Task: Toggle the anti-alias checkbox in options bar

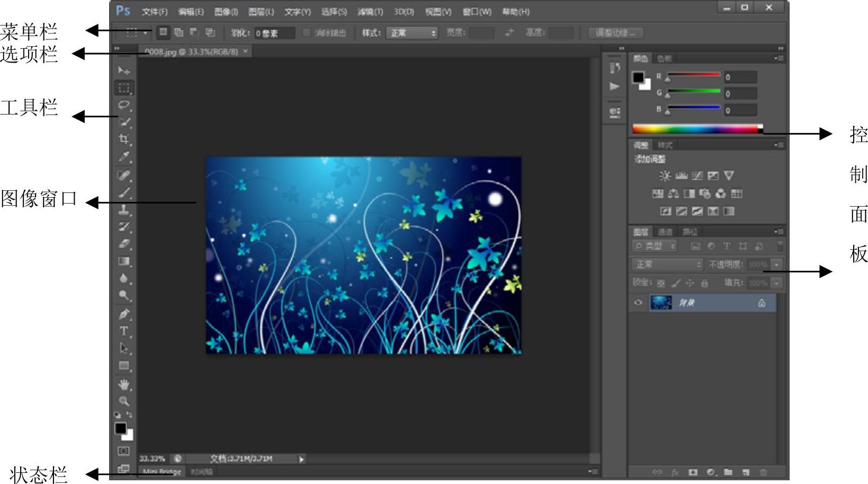Action: 306,33
